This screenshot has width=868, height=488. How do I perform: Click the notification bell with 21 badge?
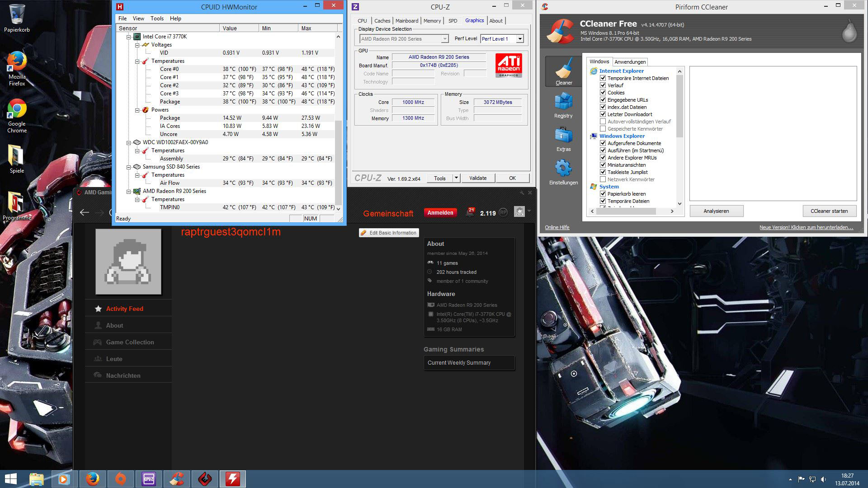coord(470,213)
